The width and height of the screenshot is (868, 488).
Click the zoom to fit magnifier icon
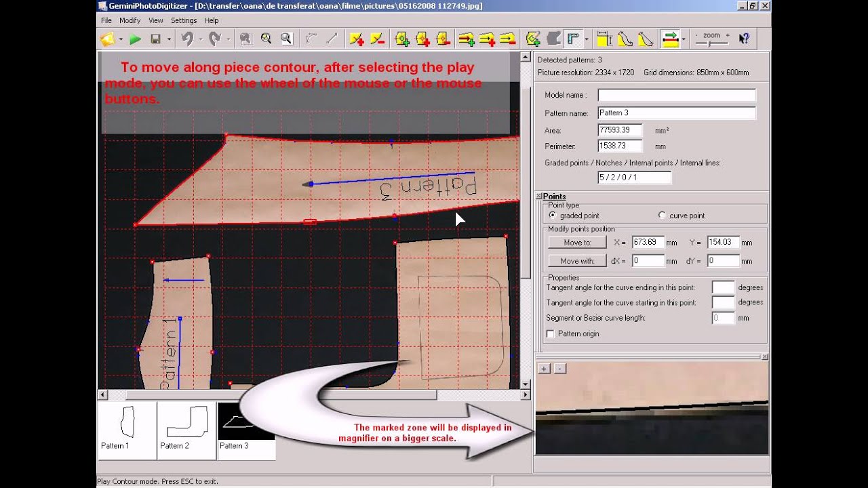pyautogui.click(x=266, y=39)
